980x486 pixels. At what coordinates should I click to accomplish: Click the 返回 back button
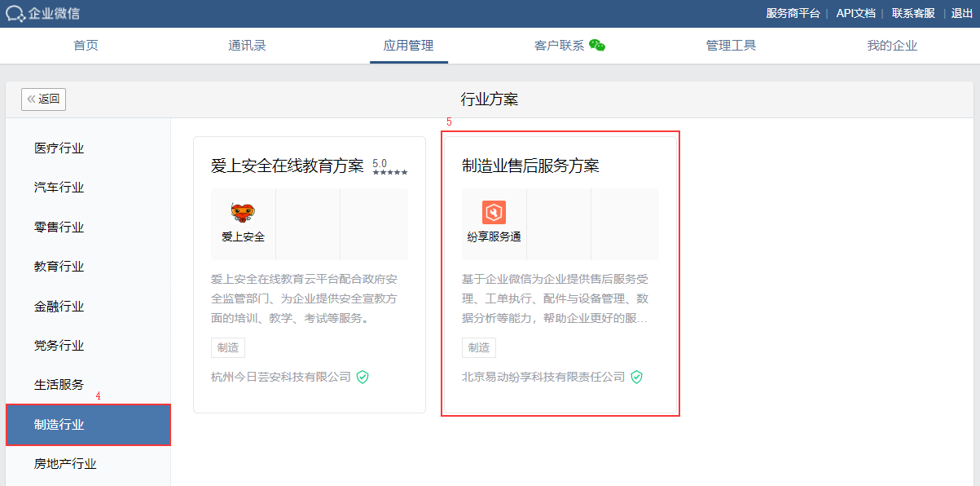click(x=44, y=99)
